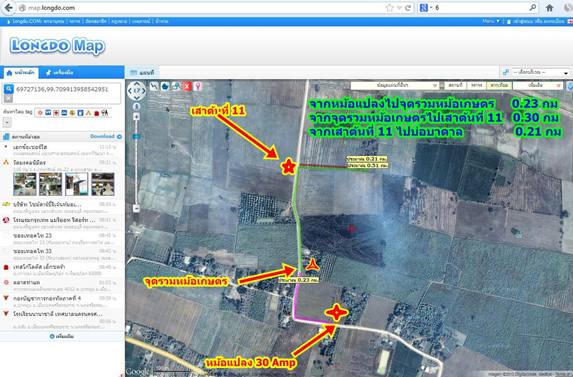Click the restaurant fork-and-knife tag icon
573x377 pixels.
pyautogui.click(x=105, y=113)
